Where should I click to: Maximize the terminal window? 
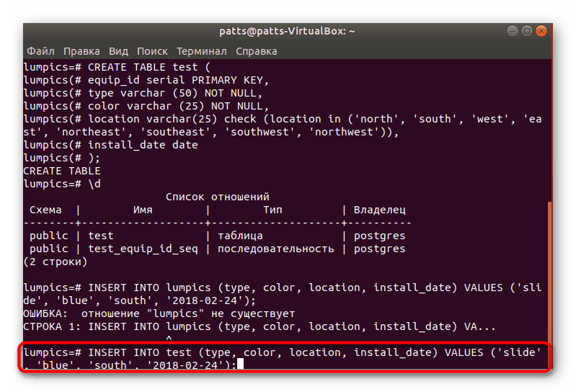(526, 31)
